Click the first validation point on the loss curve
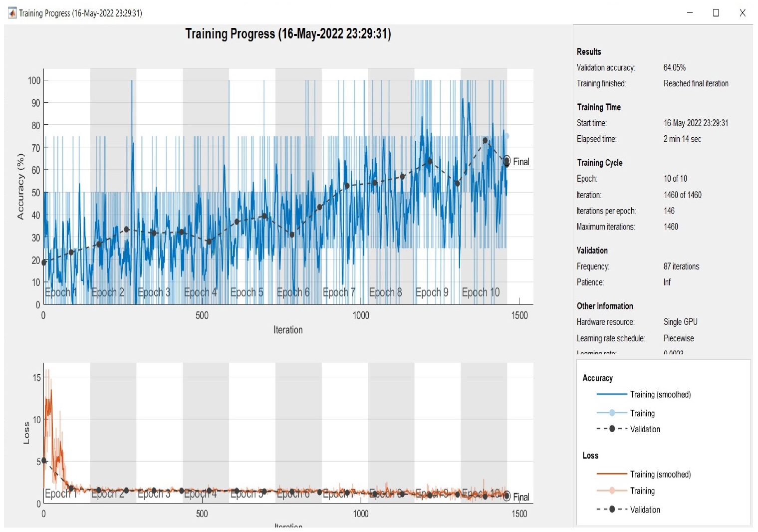 click(x=44, y=460)
